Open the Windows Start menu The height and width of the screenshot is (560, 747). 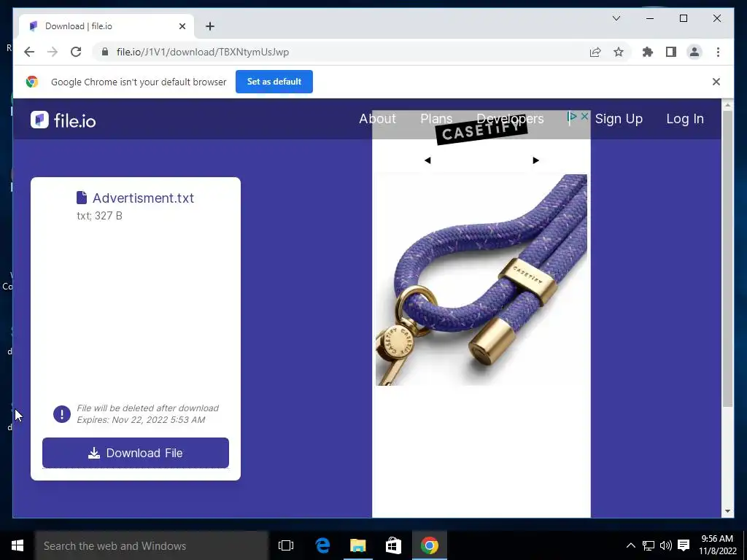18,545
